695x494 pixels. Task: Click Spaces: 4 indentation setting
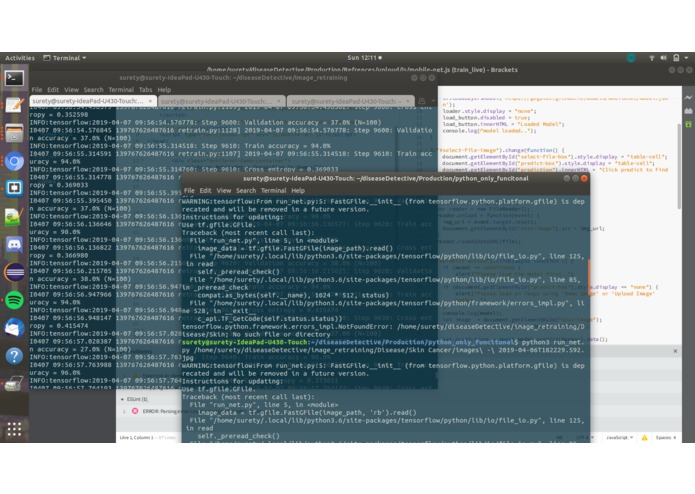point(666,437)
